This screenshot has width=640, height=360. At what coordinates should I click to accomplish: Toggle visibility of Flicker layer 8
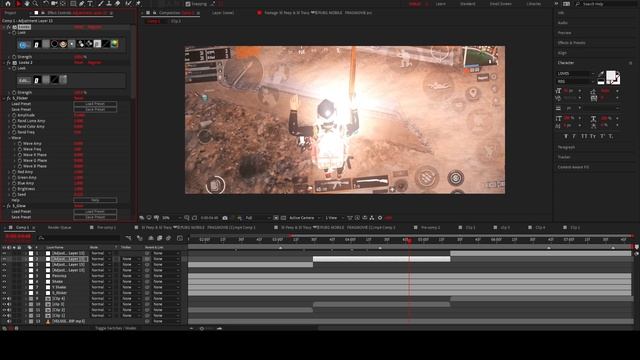pyautogui.click(x=4, y=293)
